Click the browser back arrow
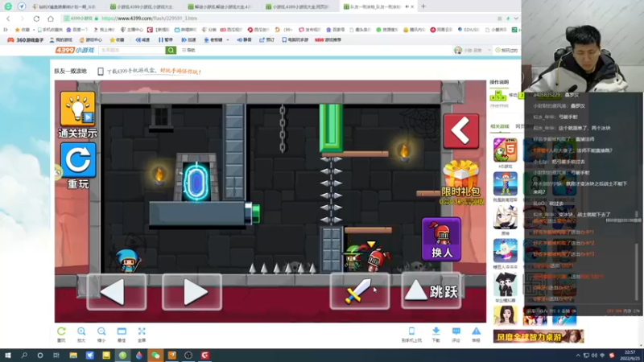 click(x=8, y=19)
